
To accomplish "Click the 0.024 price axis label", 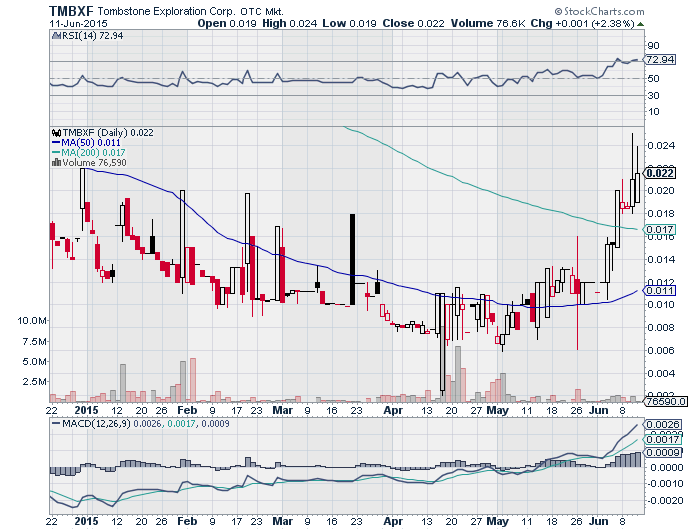I will point(661,146).
